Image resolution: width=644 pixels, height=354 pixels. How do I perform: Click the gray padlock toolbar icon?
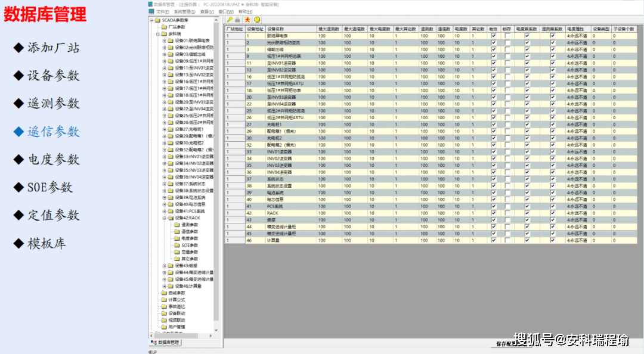coord(237,20)
